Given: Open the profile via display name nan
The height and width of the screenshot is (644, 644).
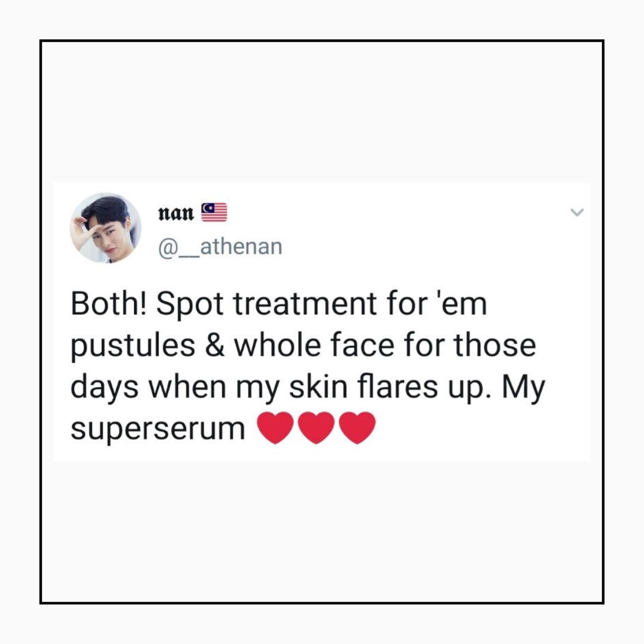Looking at the screenshot, I should 176,213.
